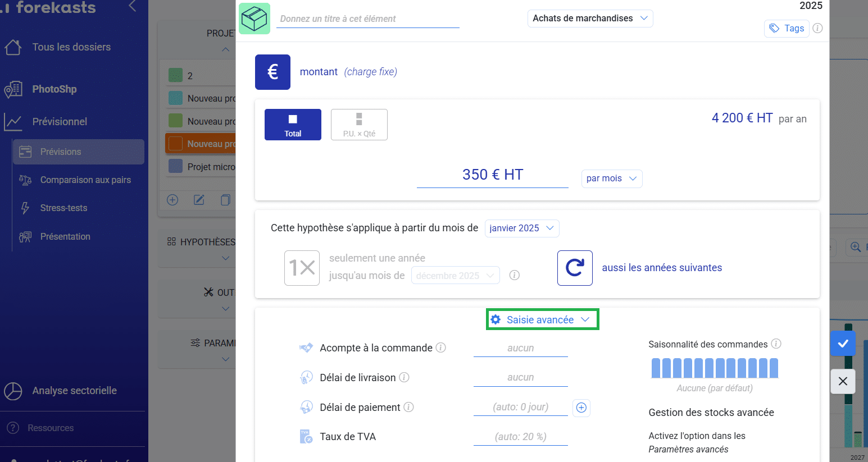Screen dimensions: 868x462
Task: Click the seasonality bar chart
Action: point(715,368)
